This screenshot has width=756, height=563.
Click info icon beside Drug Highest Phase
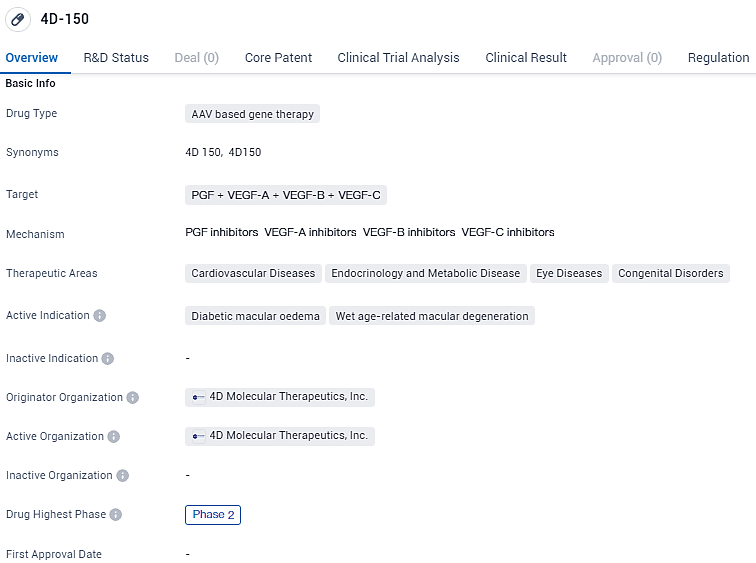[x=116, y=515]
